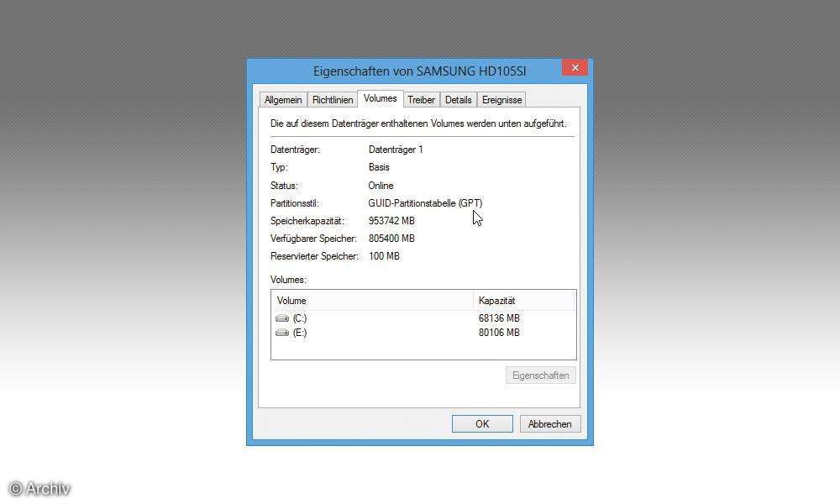The width and height of the screenshot is (840, 504).
Task: Dismiss the dialog with Abbrechen
Action: click(x=550, y=423)
